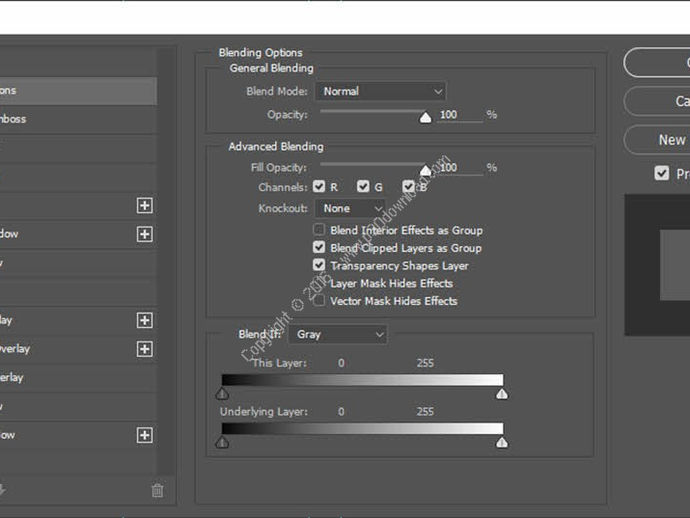The height and width of the screenshot is (518, 690).
Task: Click the This Layer gradient bar
Action: (x=362, y=380)
